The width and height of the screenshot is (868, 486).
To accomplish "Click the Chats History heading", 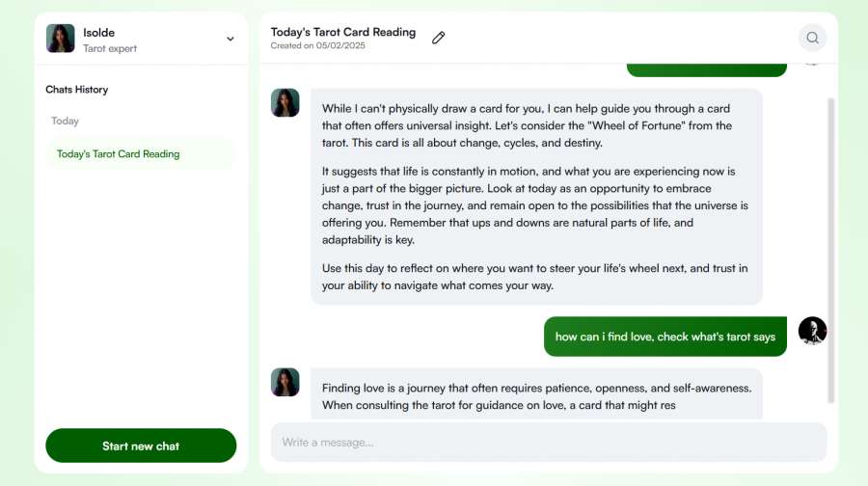I will [x=77, y=90].
